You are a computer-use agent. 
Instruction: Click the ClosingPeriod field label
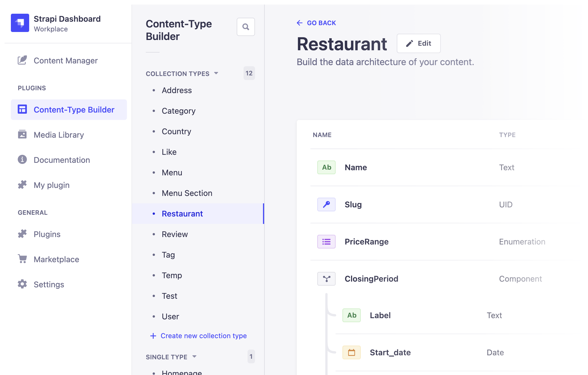[x=371, y=279]
